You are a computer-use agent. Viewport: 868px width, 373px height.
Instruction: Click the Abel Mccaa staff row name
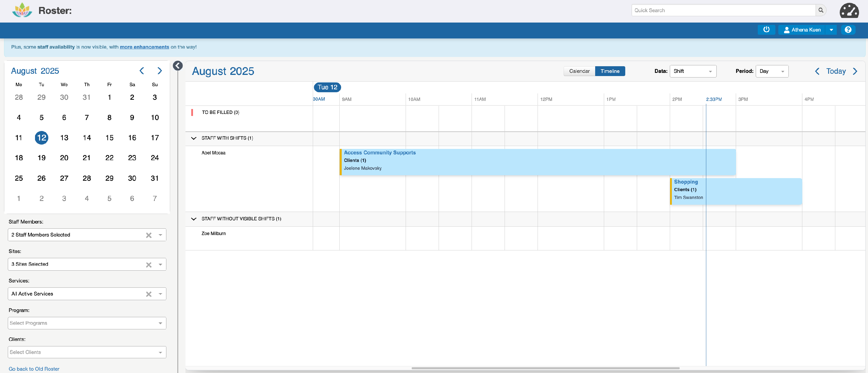tap(213, 153)
